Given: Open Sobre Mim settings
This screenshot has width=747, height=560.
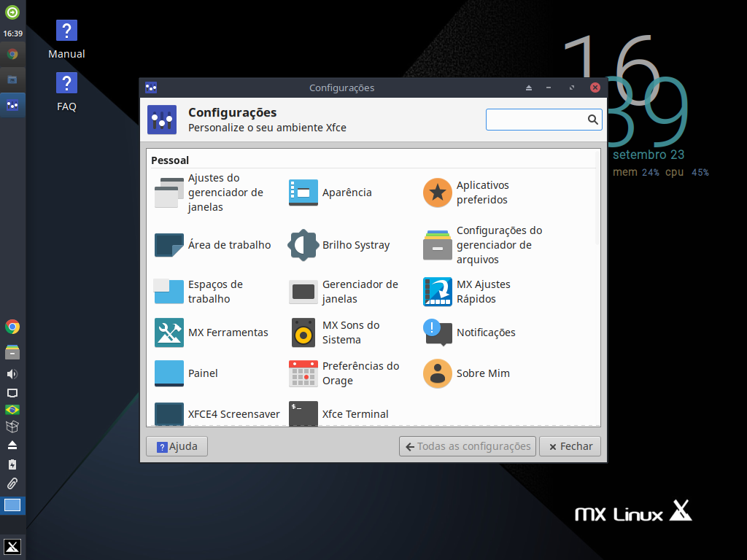Looking at the screenshot, I should pos(467,373).
